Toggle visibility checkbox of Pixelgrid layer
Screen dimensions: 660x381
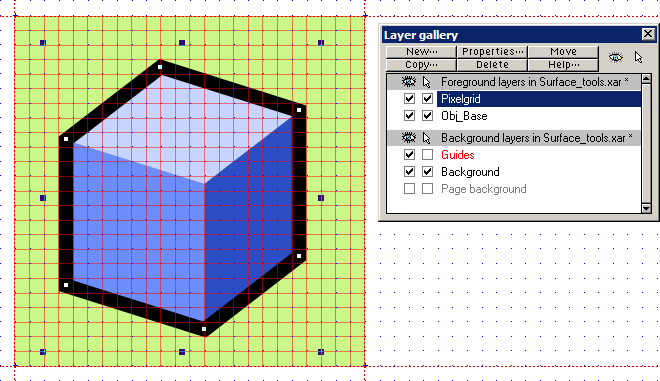pos(409,99)
